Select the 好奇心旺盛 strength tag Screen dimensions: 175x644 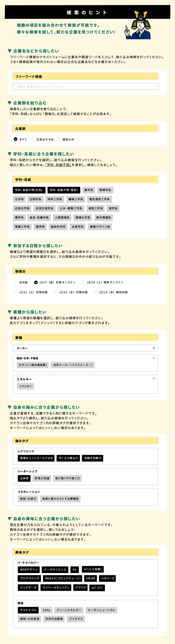[x=42, y=478]
